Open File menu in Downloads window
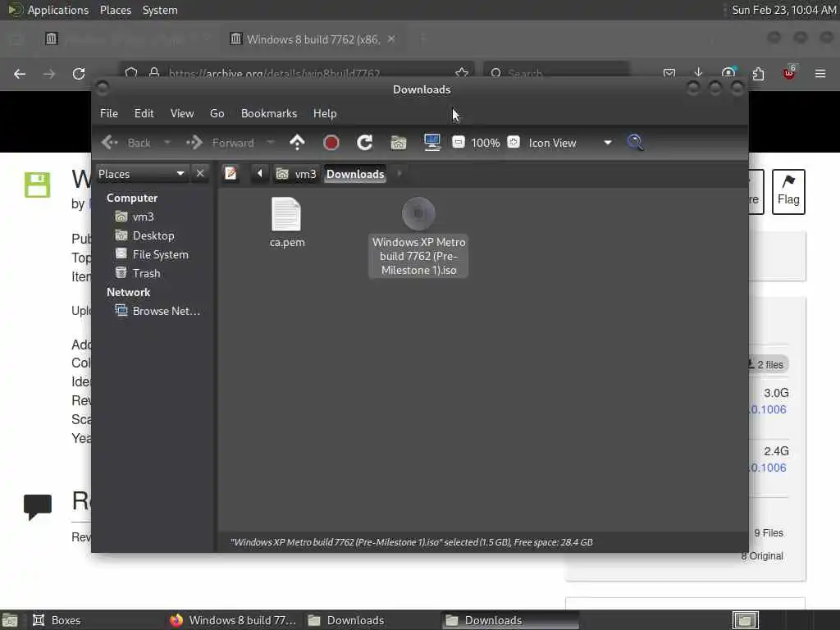840x630 pixels. pyautogui.click(x=109, y=113)
